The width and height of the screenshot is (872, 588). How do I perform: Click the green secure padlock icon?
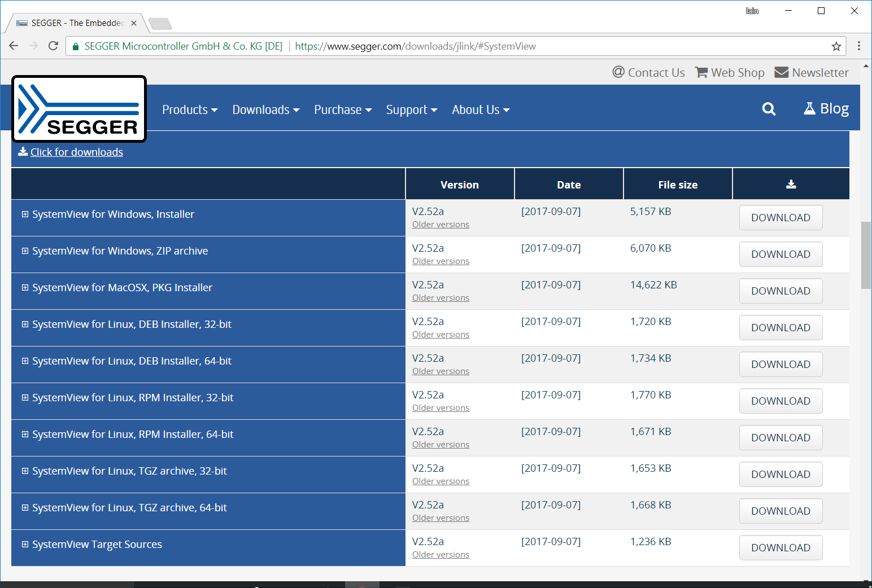76,46
